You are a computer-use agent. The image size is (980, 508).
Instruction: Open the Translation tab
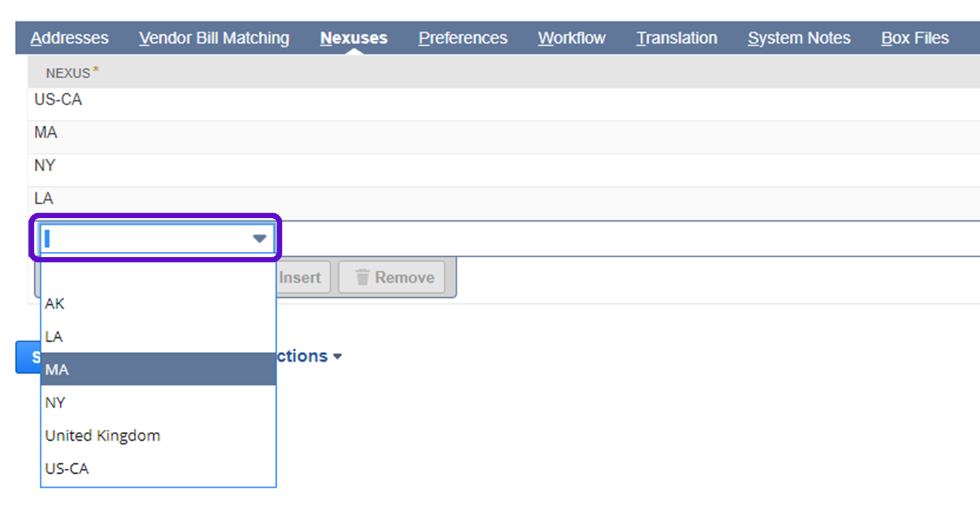[x=677, y=38]
